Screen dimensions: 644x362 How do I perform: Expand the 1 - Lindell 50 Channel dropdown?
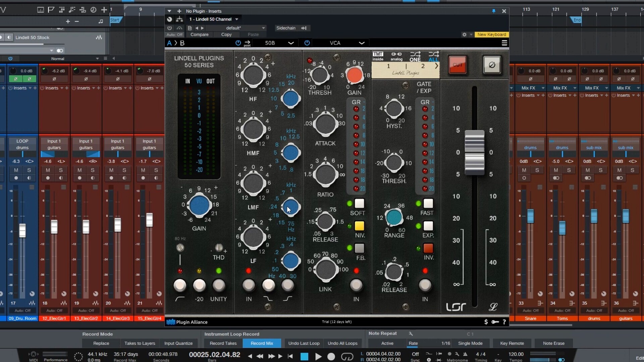236,19
